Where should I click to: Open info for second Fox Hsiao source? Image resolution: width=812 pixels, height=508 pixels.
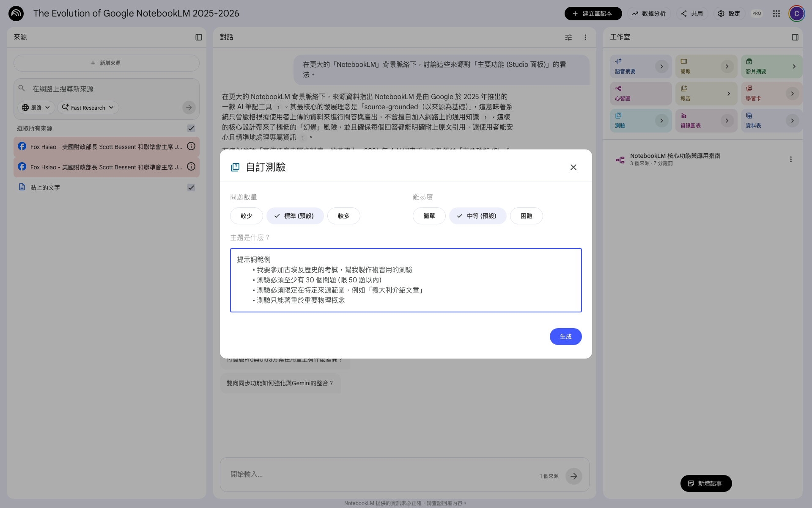[191, 167]
